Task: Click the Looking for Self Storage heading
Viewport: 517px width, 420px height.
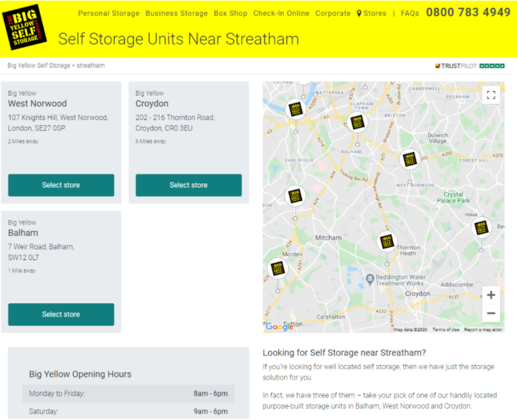Action: [344, 352]
